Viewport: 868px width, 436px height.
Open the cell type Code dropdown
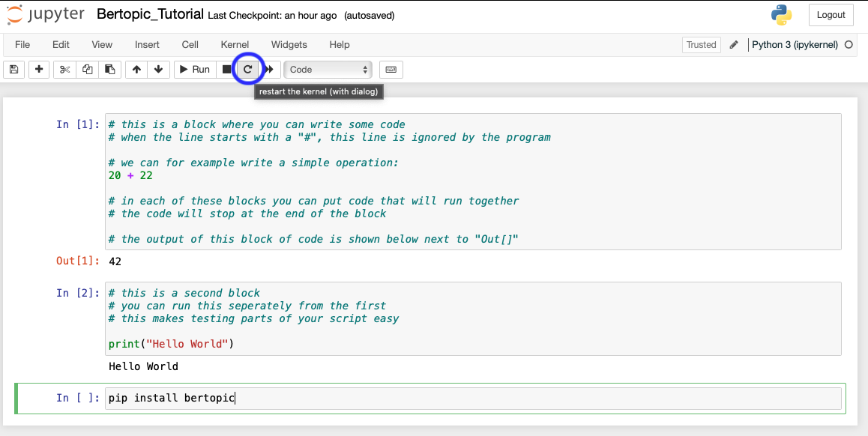328,70
